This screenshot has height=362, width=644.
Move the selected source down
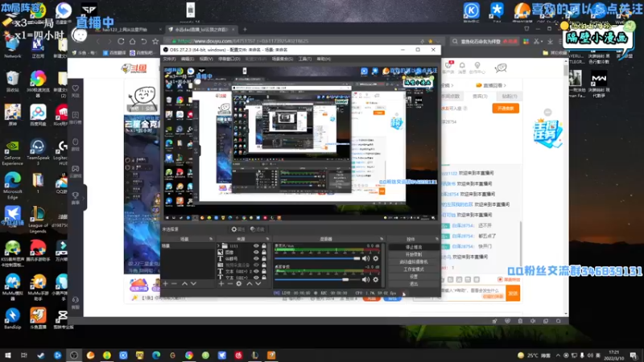[x=258, y=284]
